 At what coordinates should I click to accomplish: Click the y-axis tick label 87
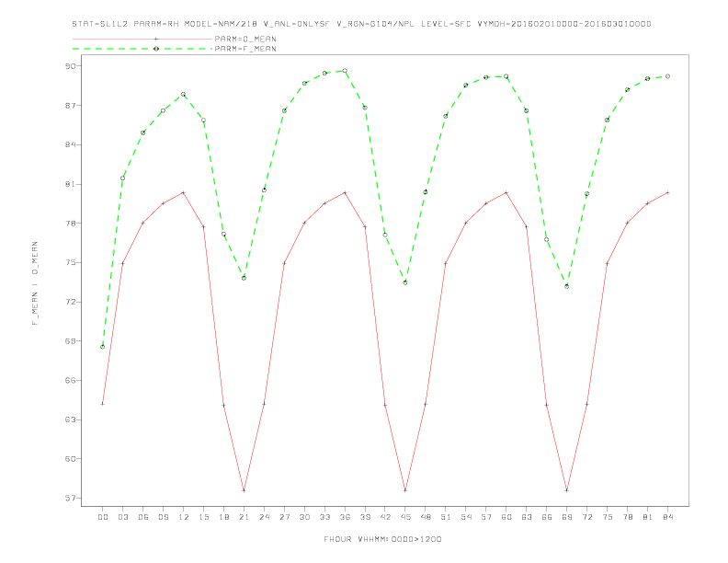[x=71, y=106]
